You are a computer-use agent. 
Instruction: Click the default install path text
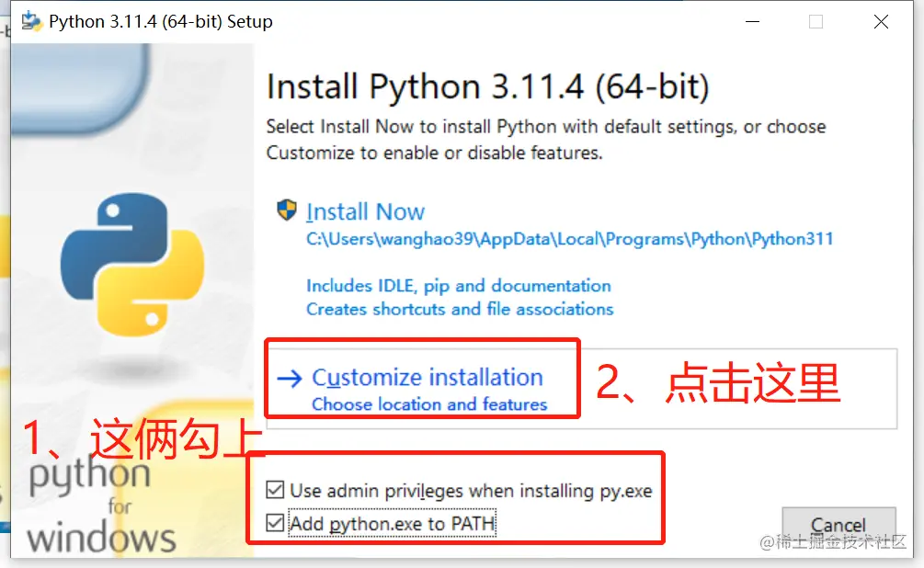pos(569,239)
